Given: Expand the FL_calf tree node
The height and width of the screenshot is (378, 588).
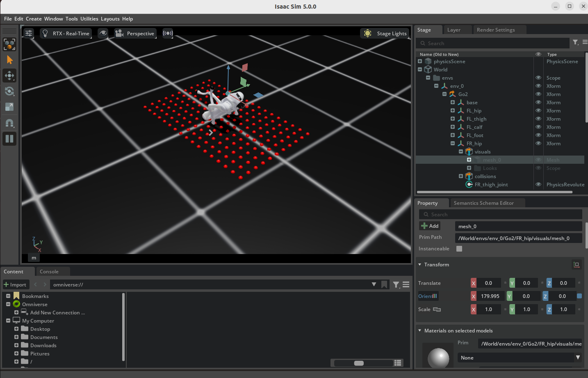Looking at the screenshot, I should tap(453, 127).
